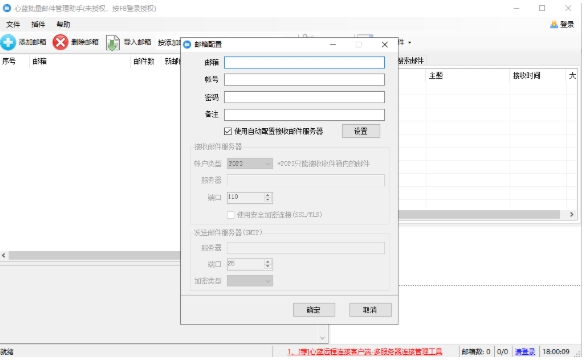Open the account type POP3 dropdown
This screenshot has height=360, width=585.
coord(250,164)
